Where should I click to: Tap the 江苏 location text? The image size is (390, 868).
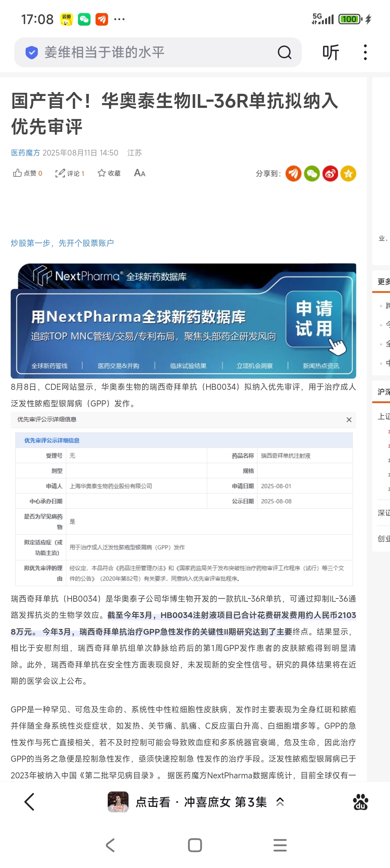135,153
